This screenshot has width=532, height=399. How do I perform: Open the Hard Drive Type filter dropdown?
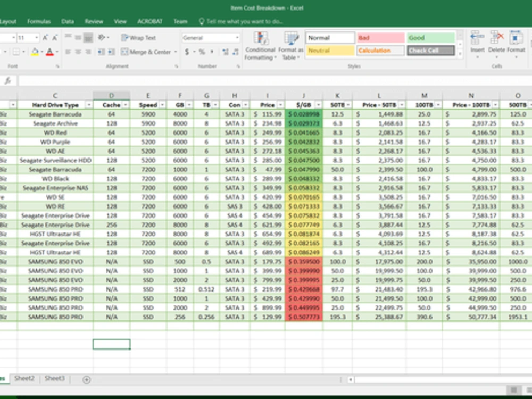tap(88, 105)
